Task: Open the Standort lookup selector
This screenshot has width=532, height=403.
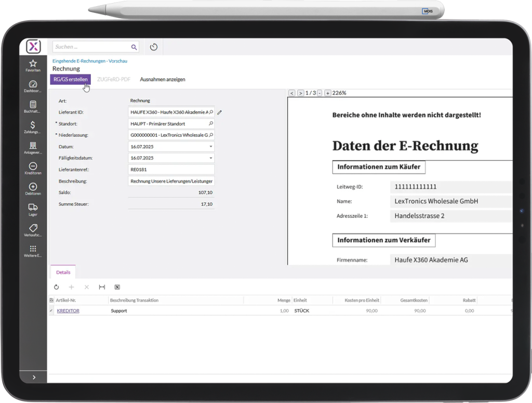Action: (211, 124)
